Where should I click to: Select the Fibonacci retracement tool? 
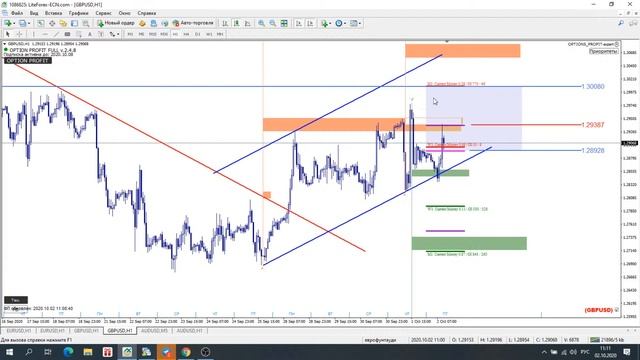tap(79, 34)
